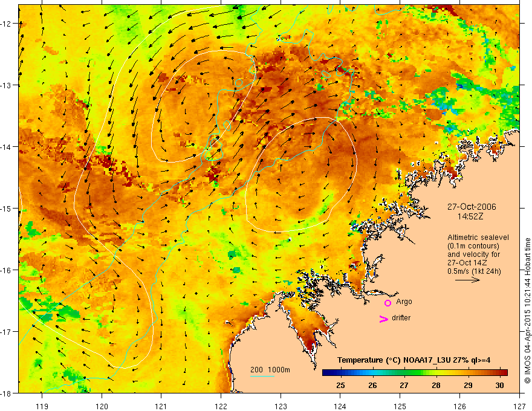The width and height of the screenshot is (532, 411).
Task: Click color bar label 27
Action: coord(404,386)
